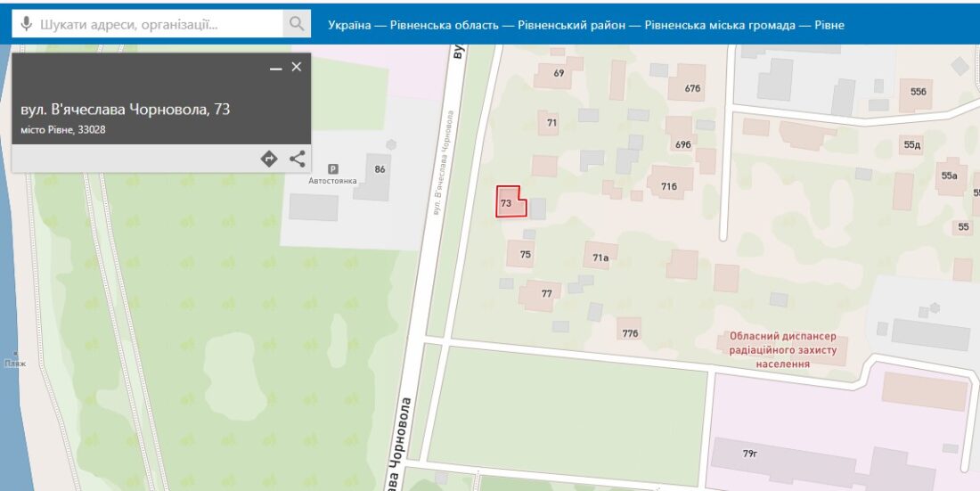Click the Пляж beach marker

pyautogui.click(x=14, y=363)
